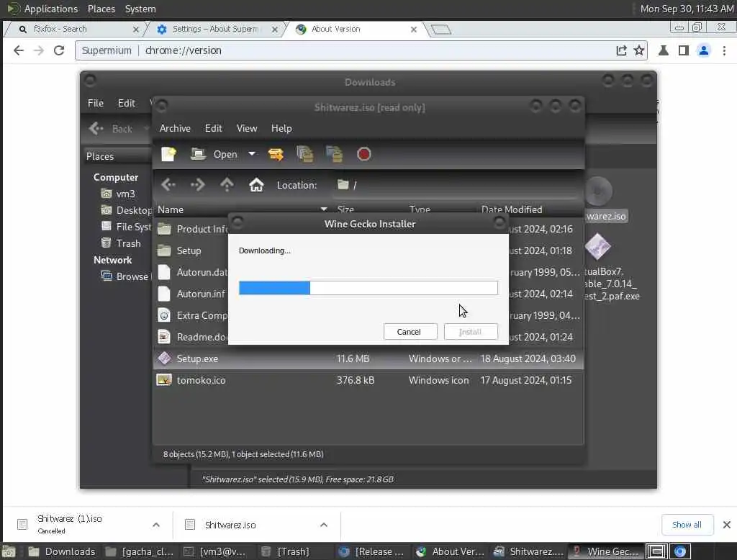
Task: Close the downloads bar
Action: (727, 525)
